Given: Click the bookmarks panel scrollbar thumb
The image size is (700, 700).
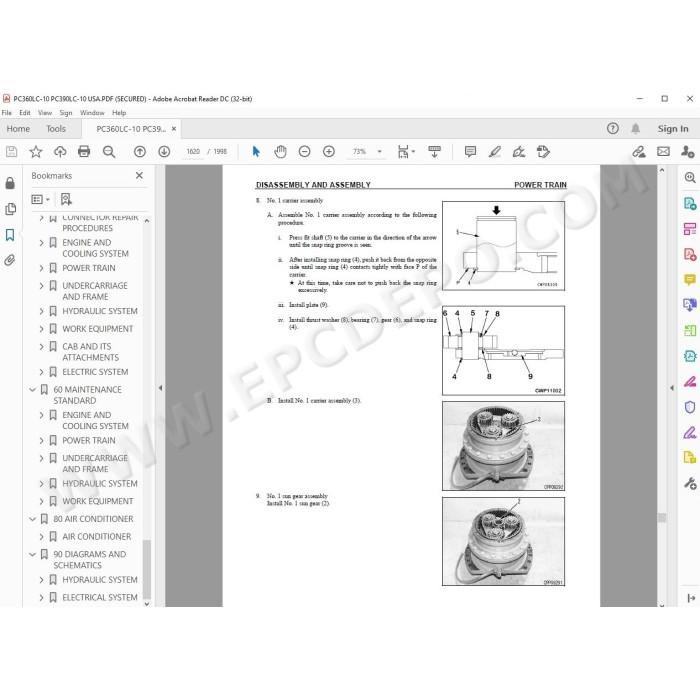Looking at the screenshot, I should 146,569.
